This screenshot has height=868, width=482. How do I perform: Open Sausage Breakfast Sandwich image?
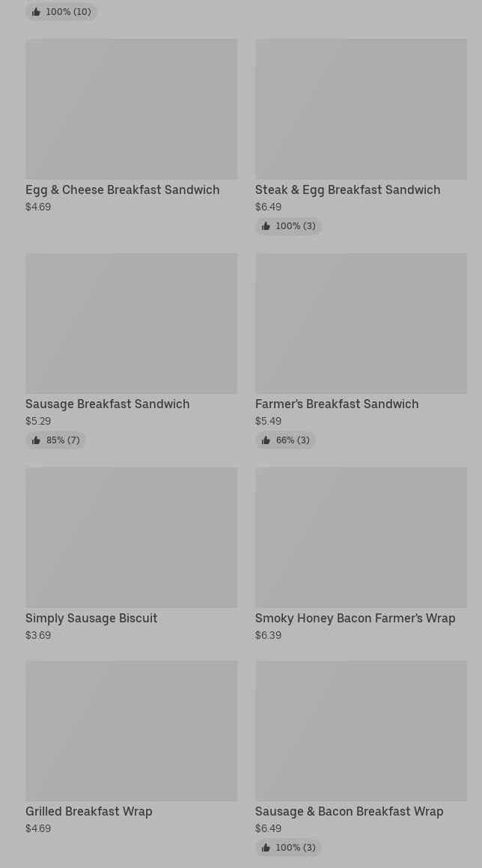(131, 324)
